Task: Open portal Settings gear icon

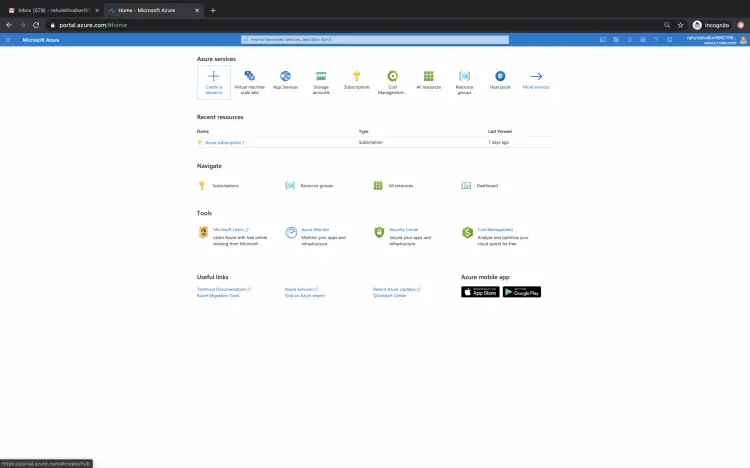Action: pos(643,40)
